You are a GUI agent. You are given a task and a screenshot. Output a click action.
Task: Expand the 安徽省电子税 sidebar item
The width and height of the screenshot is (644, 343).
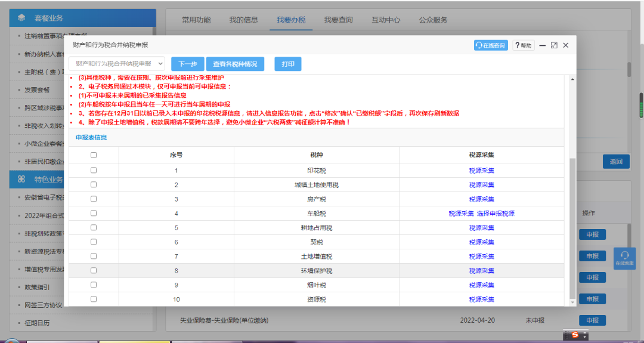(42, 197)
